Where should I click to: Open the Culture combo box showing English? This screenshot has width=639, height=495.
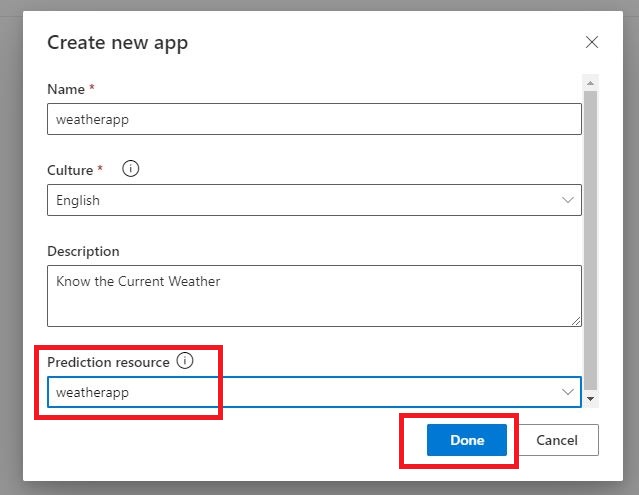pos(300,200)
